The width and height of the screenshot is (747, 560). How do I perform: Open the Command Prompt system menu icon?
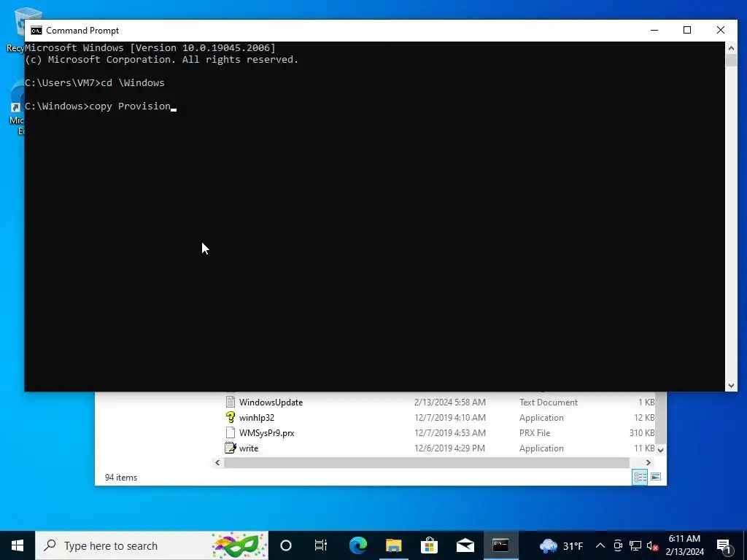click(36, 31)
